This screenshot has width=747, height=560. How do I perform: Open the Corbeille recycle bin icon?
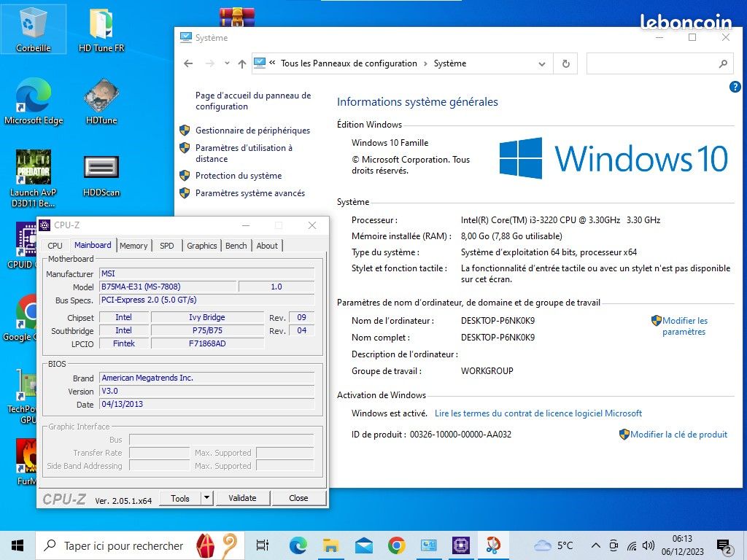tap(33, 29)
